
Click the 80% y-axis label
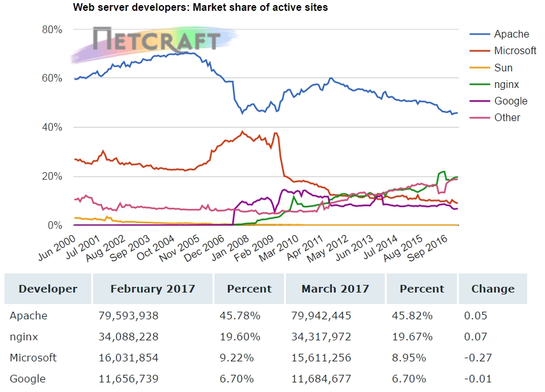pyautogui.click(x=52, y=29)
